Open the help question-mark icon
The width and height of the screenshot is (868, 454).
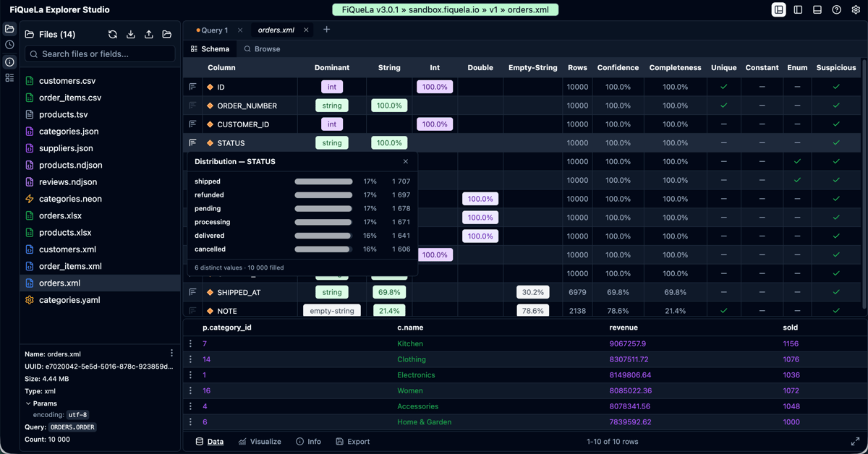(837, 9)
